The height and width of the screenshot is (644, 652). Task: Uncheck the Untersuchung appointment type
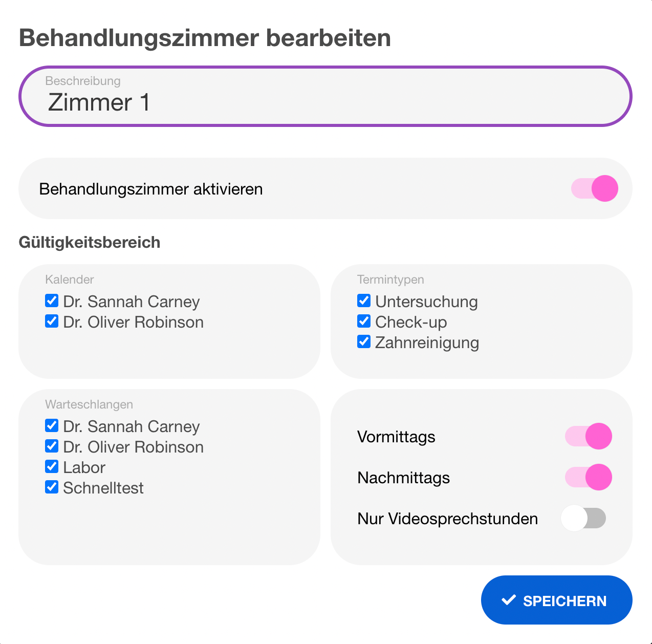pos(364,300)
